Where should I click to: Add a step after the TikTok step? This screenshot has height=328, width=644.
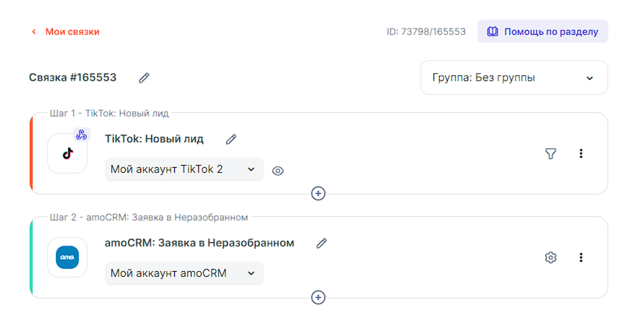(318, 194)
